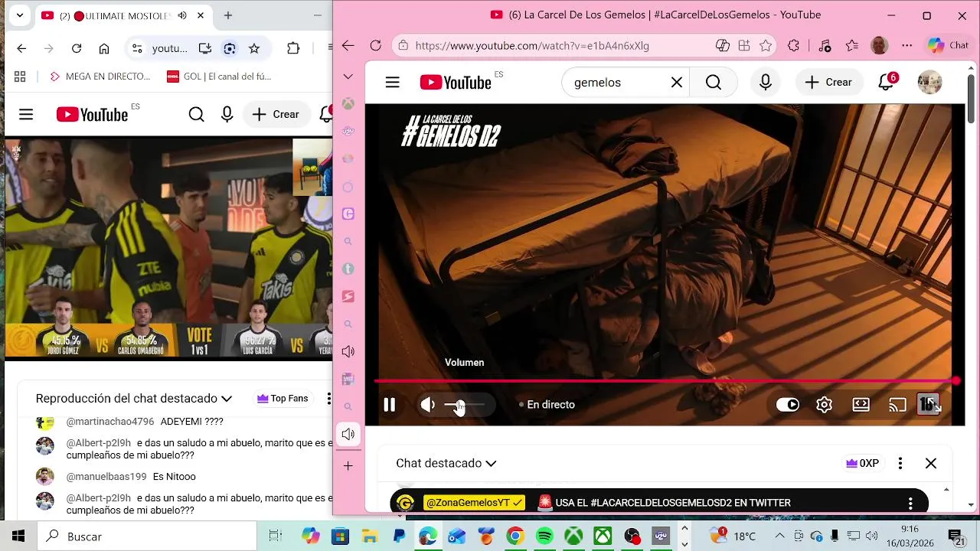Click the @manuelbaas199 username in chat

[x=106, y=477]
